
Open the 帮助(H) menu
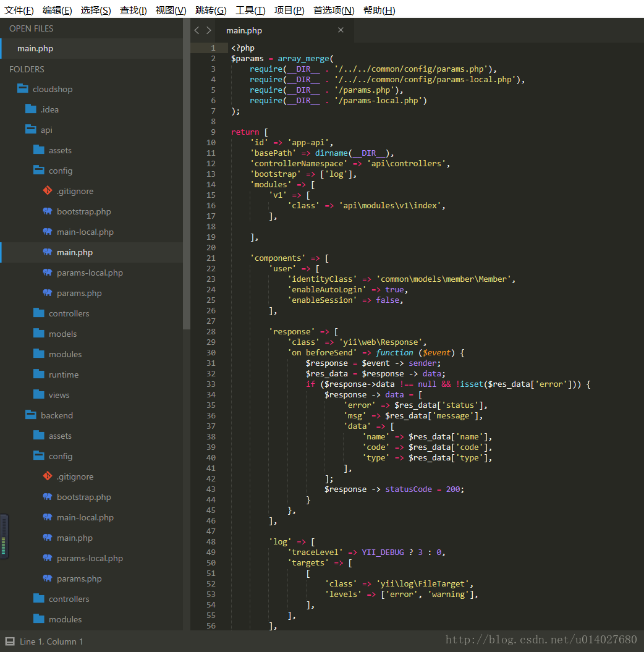click(379, 10)
